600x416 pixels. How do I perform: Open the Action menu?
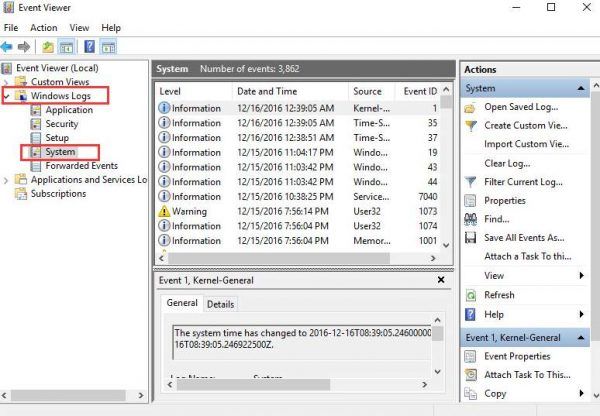(44, 28)
